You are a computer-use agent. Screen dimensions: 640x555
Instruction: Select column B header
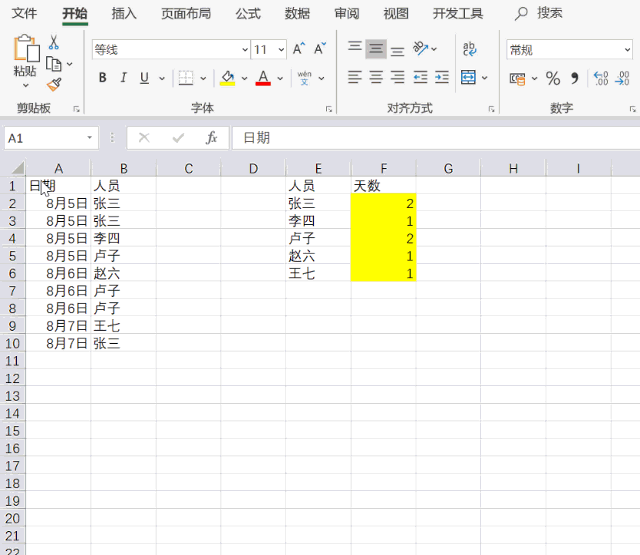pyautogui.click(x=124, y=168)
